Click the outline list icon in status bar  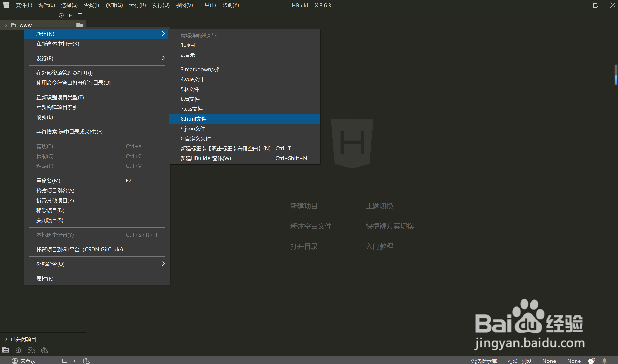64,361
